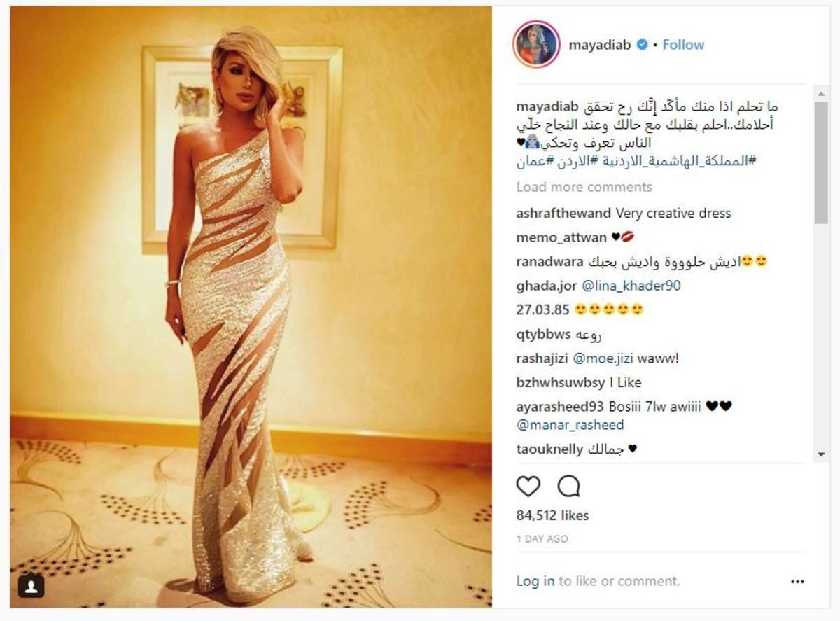The width and height of the screenshot is (840, 621).
Task: Open the @manar_rasheed mention
Action: (570, 425)
